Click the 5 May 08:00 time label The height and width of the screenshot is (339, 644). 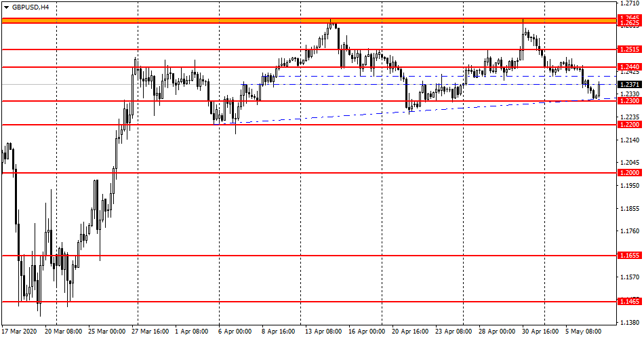pos(582,332)
